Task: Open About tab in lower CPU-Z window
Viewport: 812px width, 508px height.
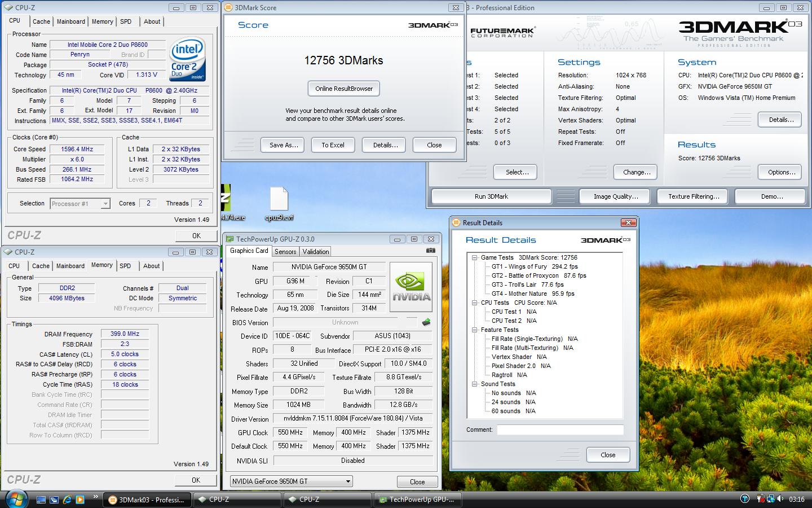Action: coord(151,266)
